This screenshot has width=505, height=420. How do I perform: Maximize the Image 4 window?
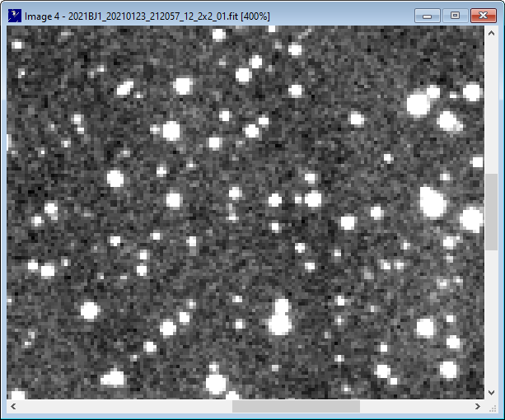click(x=454, y=16)
